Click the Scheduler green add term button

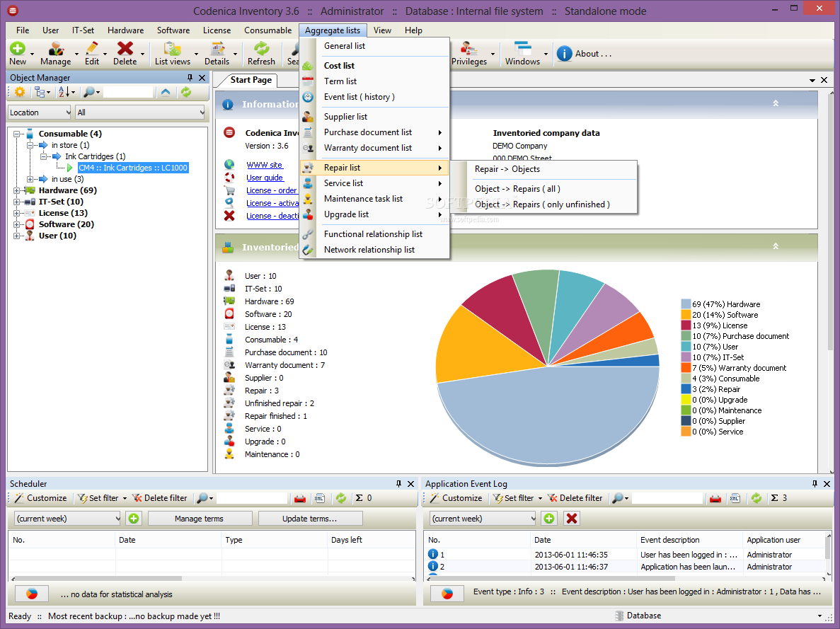coord(133,518)
